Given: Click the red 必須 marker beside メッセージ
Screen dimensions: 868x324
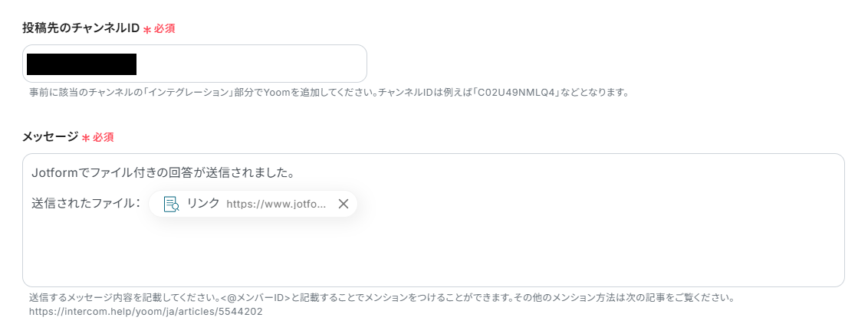Looking at the screenshot, I should [98, 138].
